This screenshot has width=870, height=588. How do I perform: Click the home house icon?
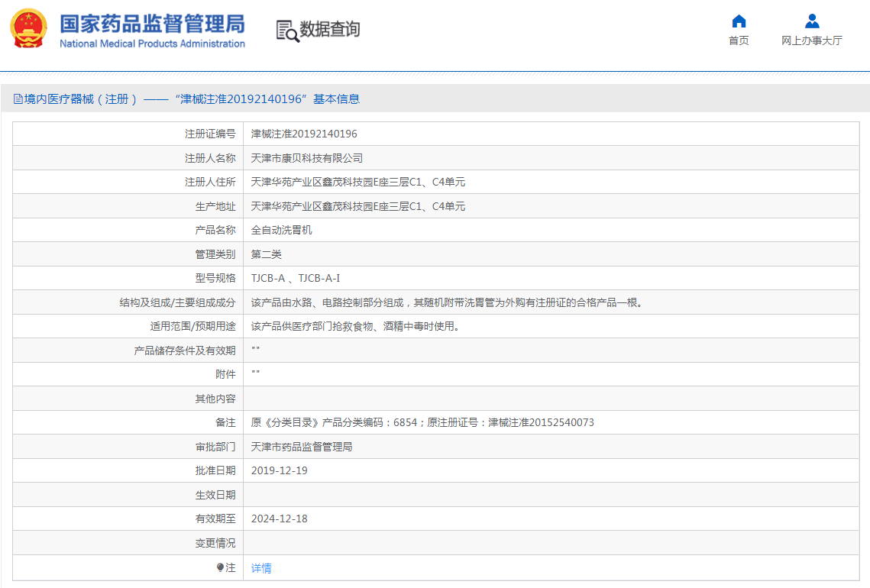point(739,21)
